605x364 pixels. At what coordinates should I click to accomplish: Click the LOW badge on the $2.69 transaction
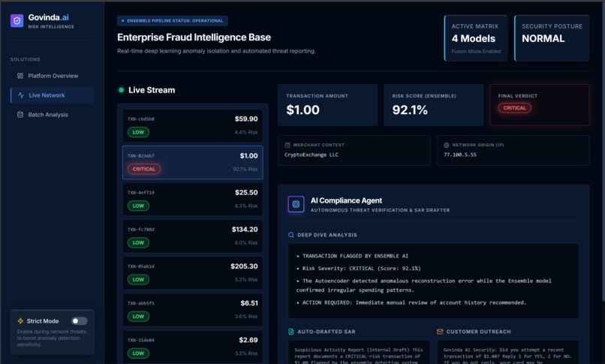pyautogui.click(x=138, y=353)
